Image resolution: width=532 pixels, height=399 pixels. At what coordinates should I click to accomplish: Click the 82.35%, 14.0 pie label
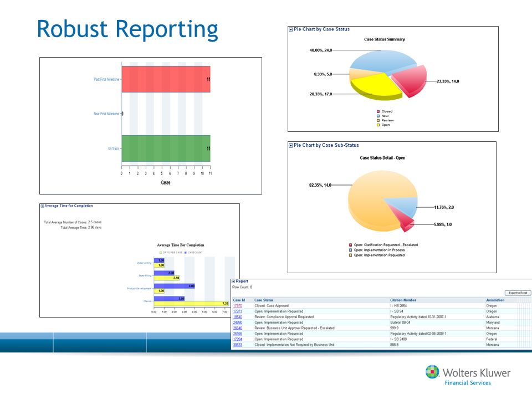click(320, 185)
